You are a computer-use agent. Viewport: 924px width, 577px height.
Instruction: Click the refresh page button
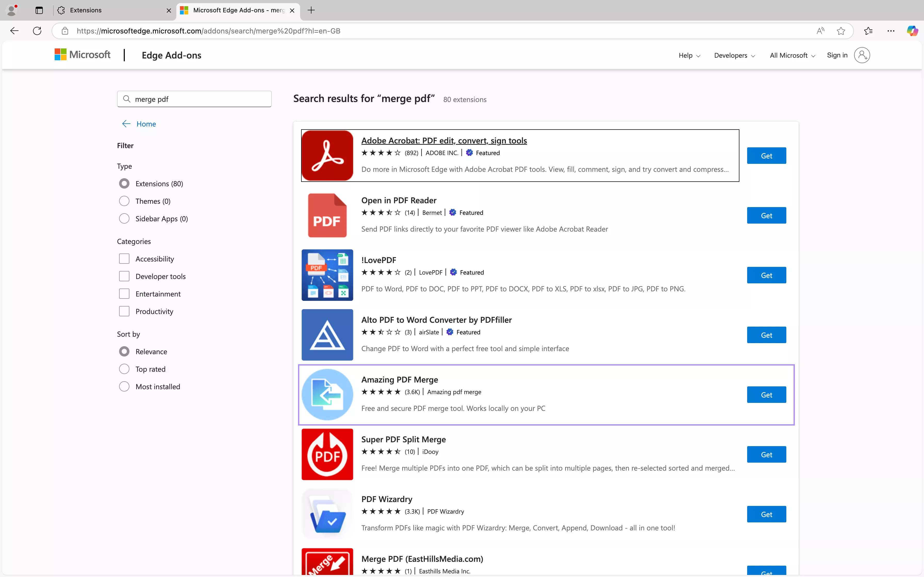[37, 31]
